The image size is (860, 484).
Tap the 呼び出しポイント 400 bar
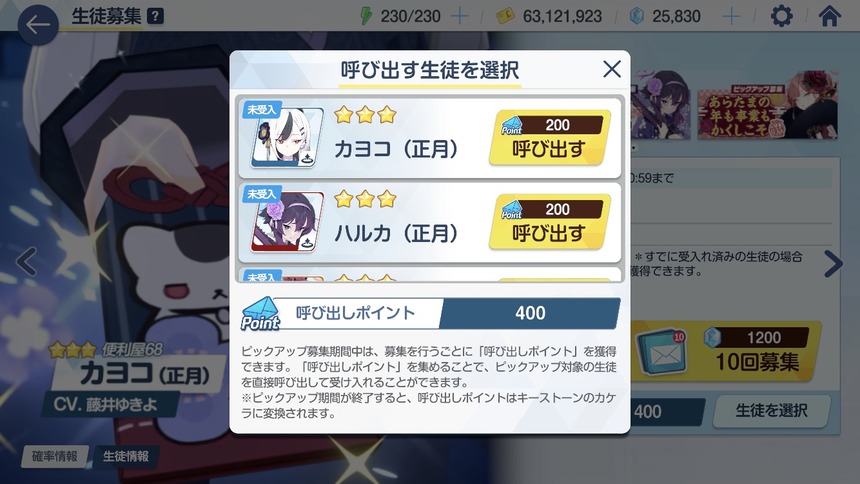[431, 313]
